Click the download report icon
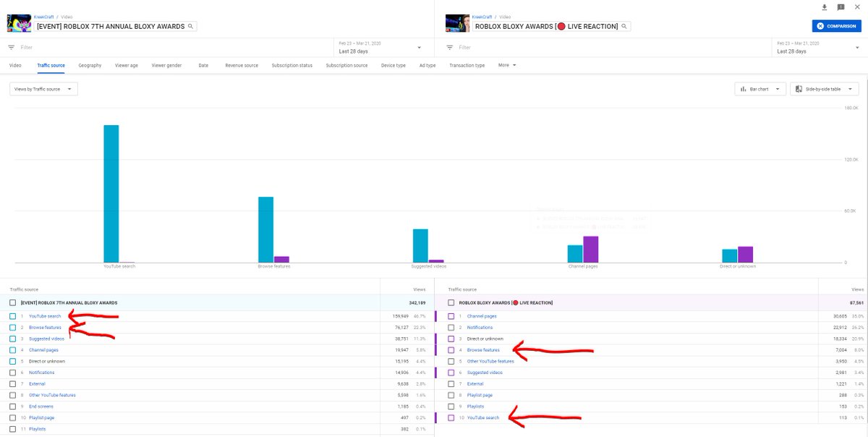This screenshot has width=868, height=437. (824, 7)
